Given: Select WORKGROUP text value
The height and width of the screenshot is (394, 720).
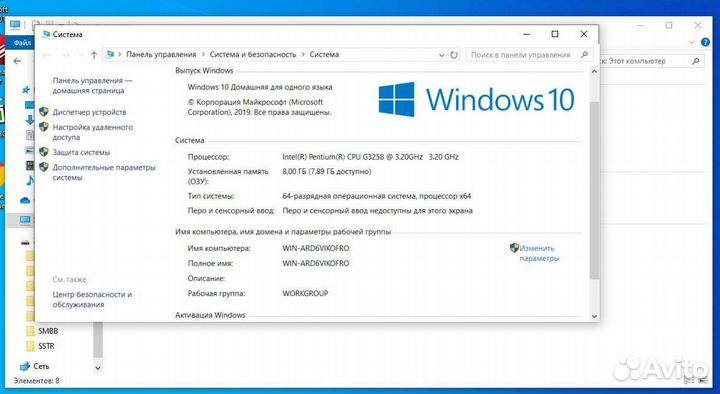Looking at the screenshot, I should (x=305, y=293).
